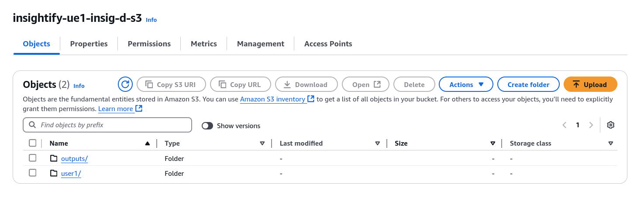Click the next page arrow in pagination

(591, 125)
